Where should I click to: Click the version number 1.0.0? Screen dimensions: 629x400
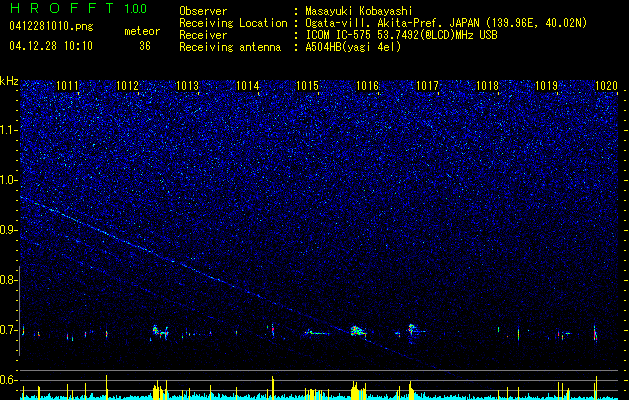coord(136,8)
